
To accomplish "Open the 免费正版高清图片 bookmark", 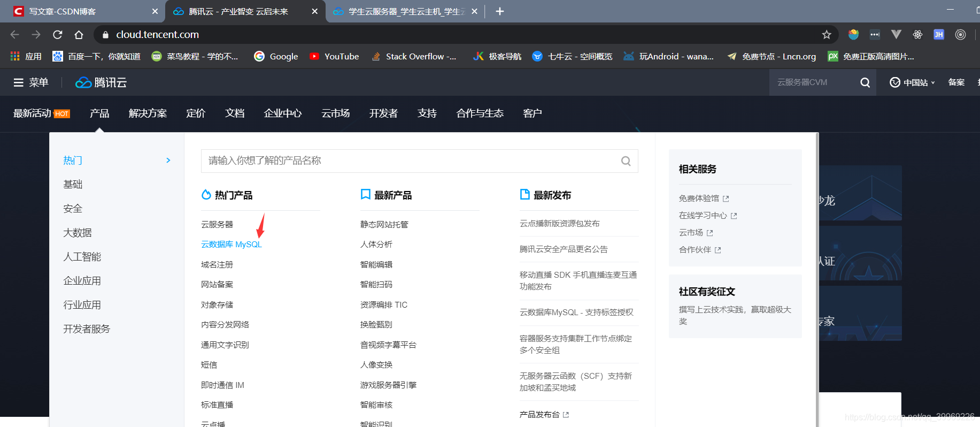I will coord(871,56).
